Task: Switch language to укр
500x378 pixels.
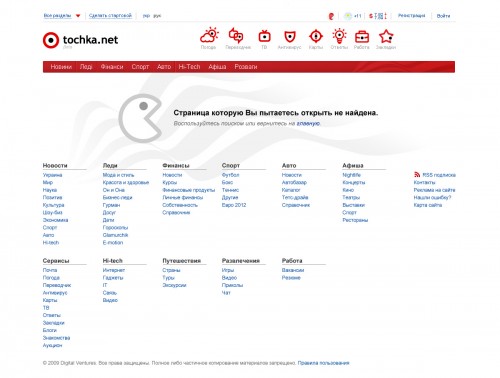Action: (x=146, y=16)
